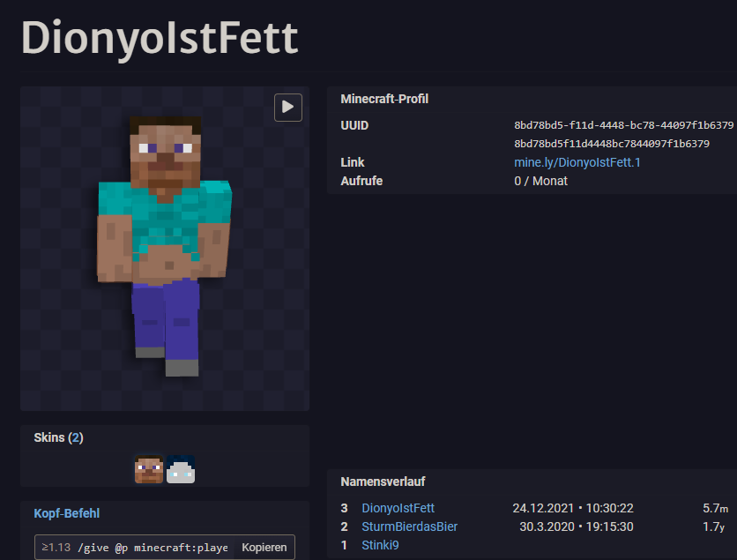Select the dashed UUID 8bd78bd5-f11d-4448-bc78-44097f1b6379
Viewport: 737px width, 560px height.
tap(624, 125)
